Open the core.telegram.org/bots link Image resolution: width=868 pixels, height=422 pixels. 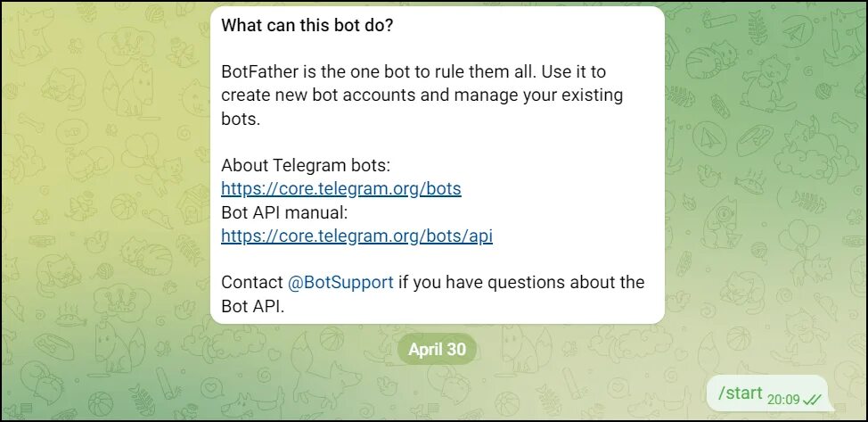point(340,189)
